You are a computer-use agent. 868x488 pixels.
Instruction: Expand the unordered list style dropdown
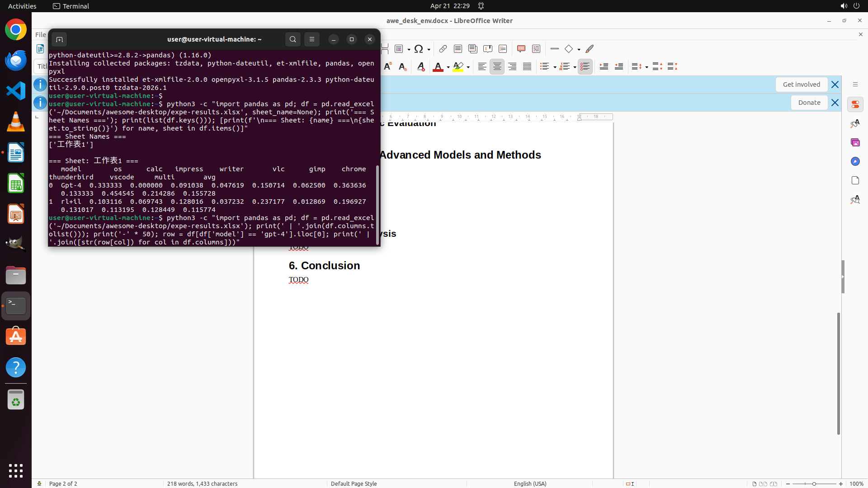click(x=555, y=67)
